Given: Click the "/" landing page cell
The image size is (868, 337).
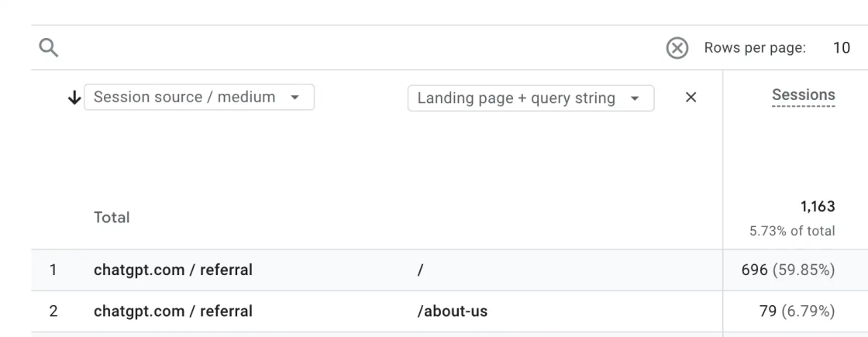Looking at the screenshot, I should 419,270.
